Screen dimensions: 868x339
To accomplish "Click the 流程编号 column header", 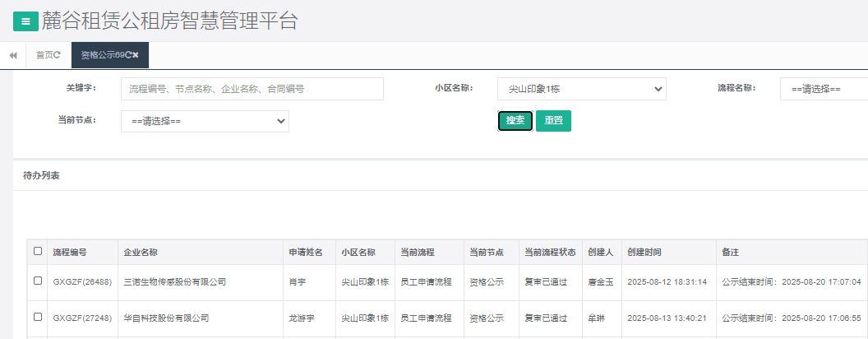I will 70,253.
